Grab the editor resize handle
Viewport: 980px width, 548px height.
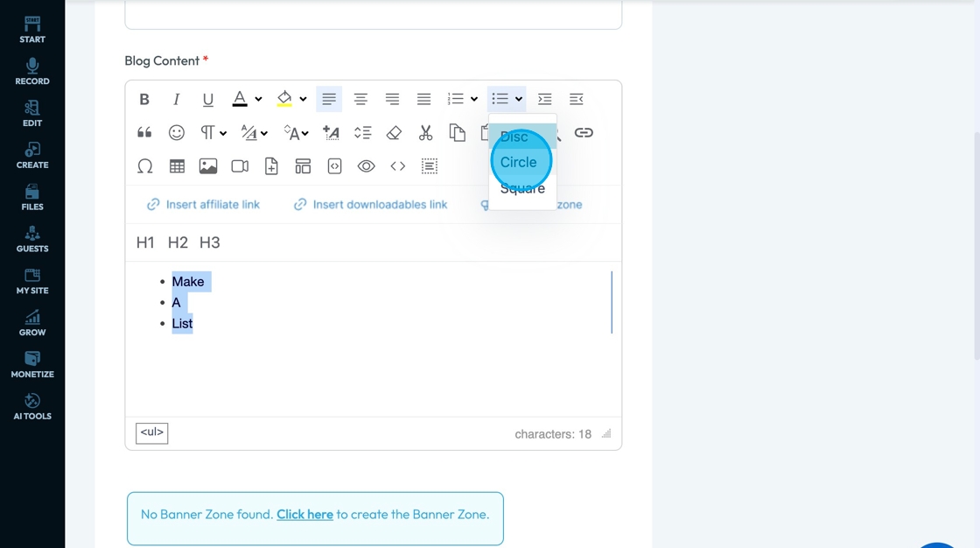tap(606, 433)
